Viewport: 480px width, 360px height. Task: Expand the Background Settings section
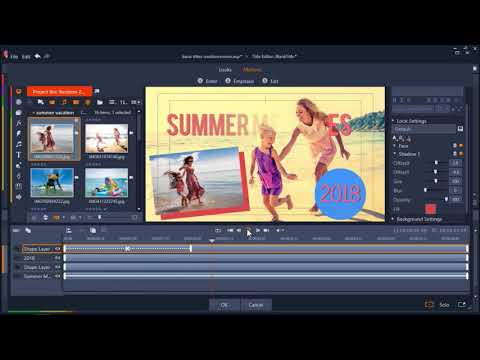pyautogui.click(x=393, y=219)
